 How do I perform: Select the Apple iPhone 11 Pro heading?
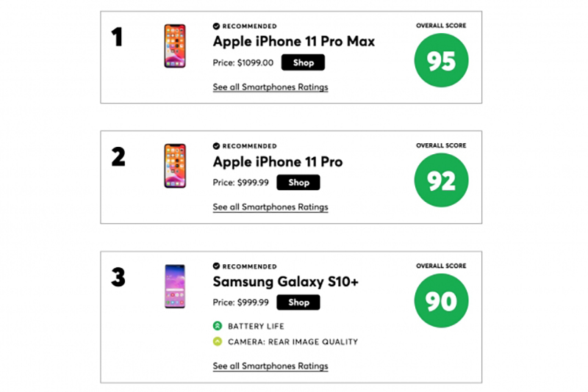click(278, 162)
